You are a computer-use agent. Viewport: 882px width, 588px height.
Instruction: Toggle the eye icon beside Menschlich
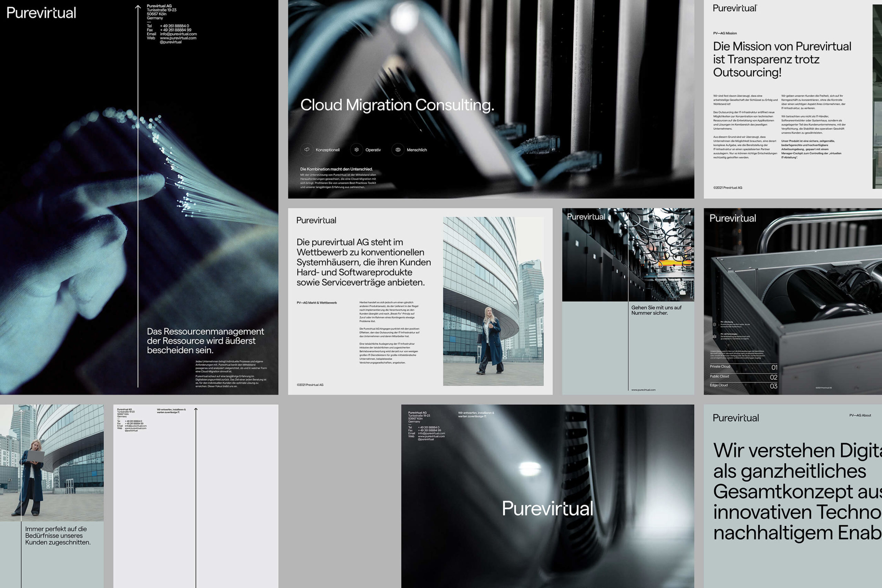398,149
